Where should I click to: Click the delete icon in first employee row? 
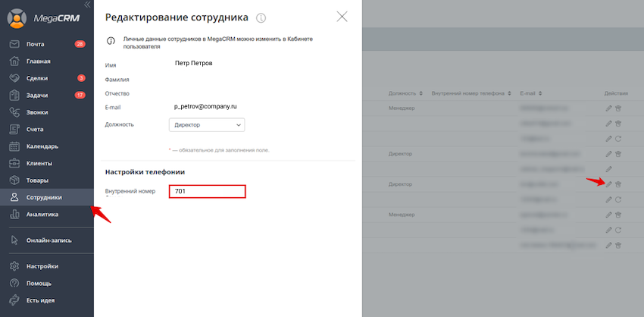pyautogui.click(x=618, y=108)
